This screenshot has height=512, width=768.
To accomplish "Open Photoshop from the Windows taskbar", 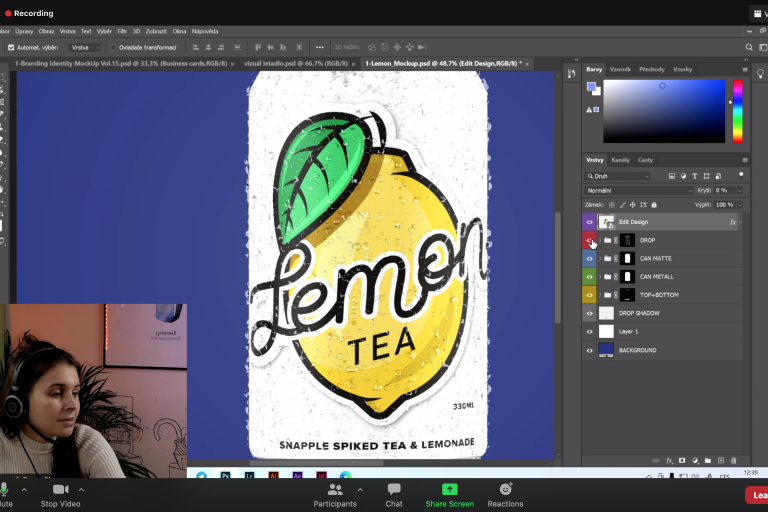I will click(x=227, y=476).
